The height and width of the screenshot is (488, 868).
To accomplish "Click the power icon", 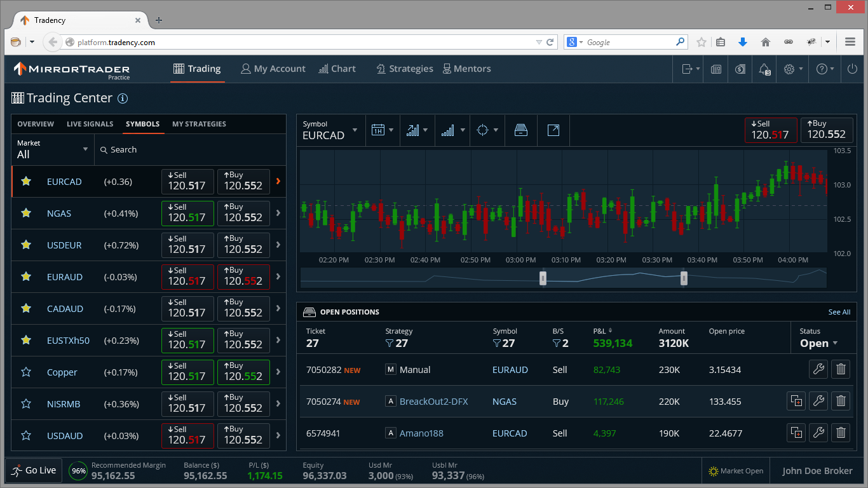I will 853,69.
